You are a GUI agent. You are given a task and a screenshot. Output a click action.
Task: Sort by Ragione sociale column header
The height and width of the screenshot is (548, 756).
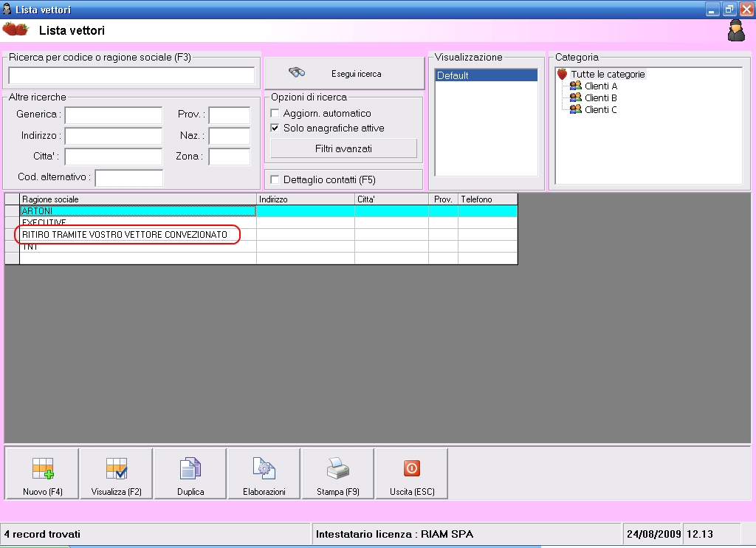(x=138, y=199)
